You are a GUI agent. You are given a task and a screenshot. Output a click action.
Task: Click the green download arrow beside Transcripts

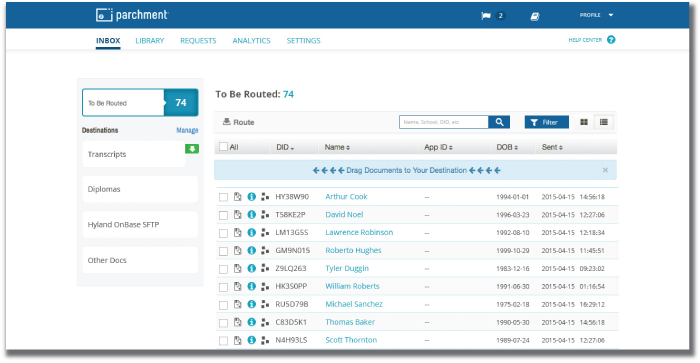tap(192, 149)
